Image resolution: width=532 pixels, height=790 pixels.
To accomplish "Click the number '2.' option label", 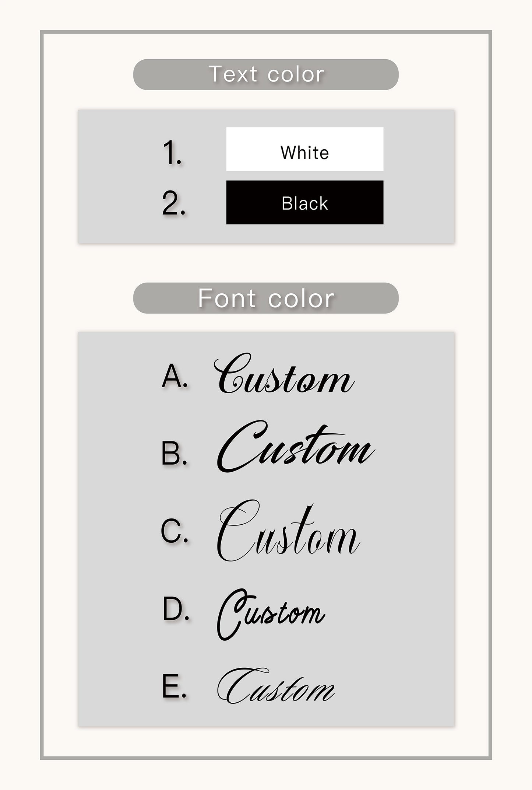I will point(173,203).
